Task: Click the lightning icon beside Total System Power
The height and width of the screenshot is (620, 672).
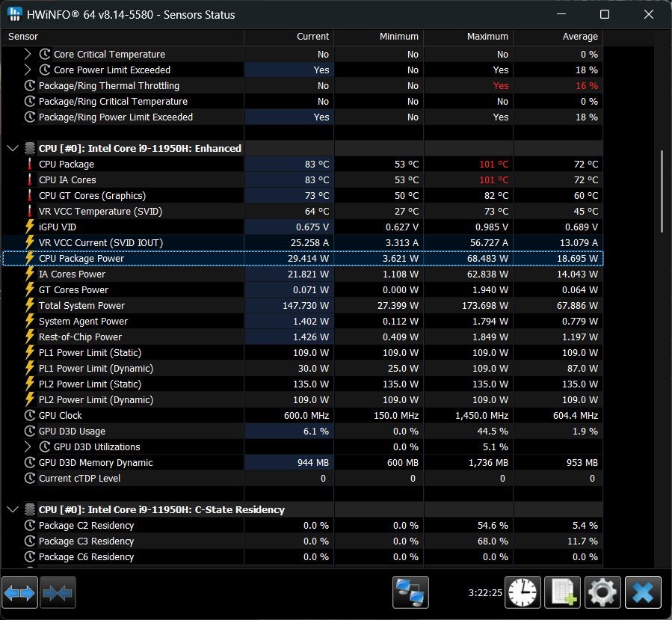Action: (x=30, y=306)
